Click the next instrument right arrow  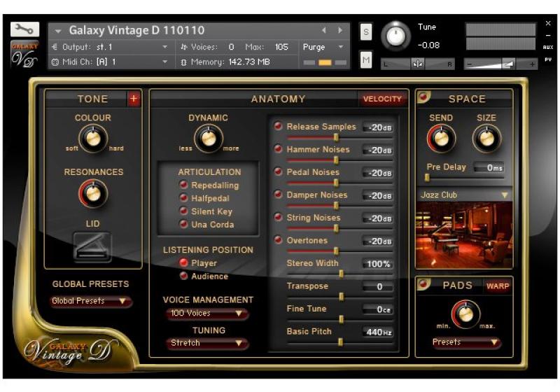340,31
